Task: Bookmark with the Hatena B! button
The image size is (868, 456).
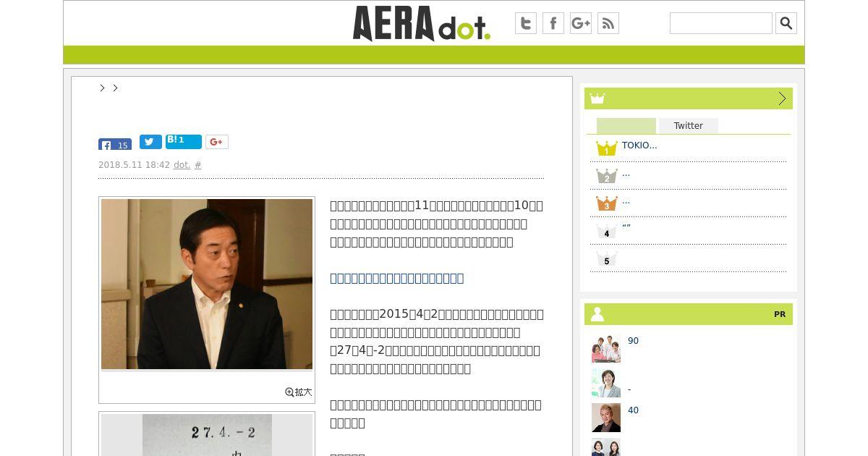Action: [x=184, y=141]
